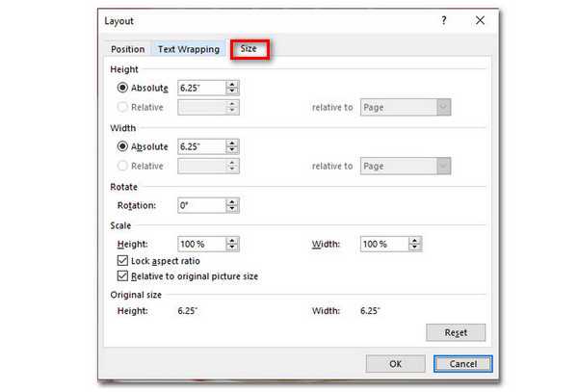Screen dimensions: 578x392
Task: Click the Help question mark icon
Action: point(444,20)
